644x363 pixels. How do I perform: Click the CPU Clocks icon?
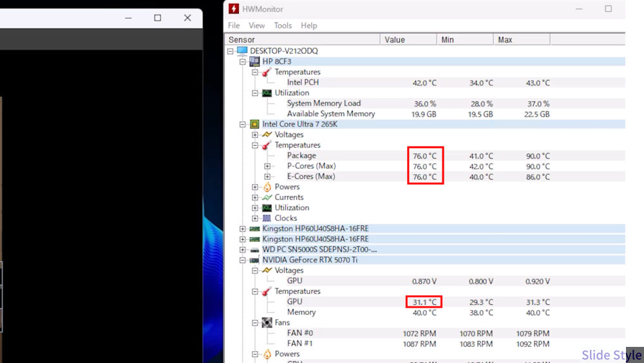pyautogui.click(x=267, y=219)
